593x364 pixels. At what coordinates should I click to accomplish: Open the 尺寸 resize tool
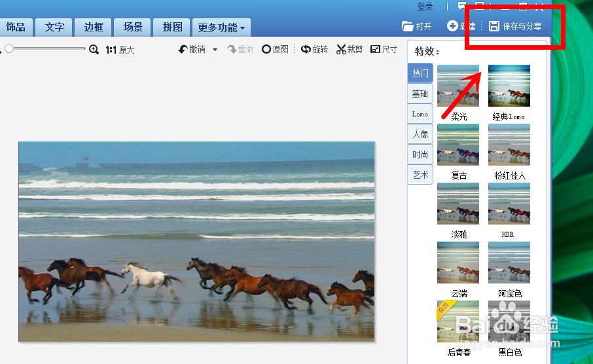click(384, 49)
